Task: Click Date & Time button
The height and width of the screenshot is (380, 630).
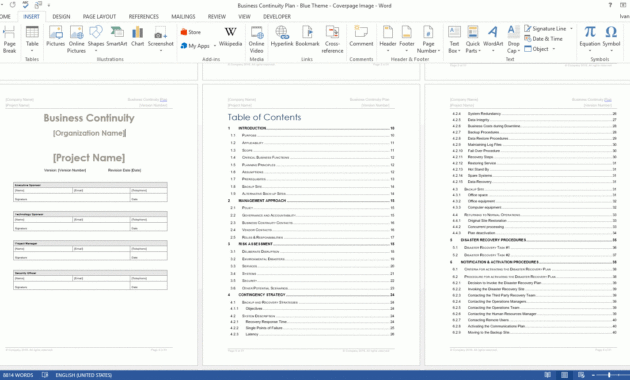Action: pyautogui.click(x=543, y=39)
